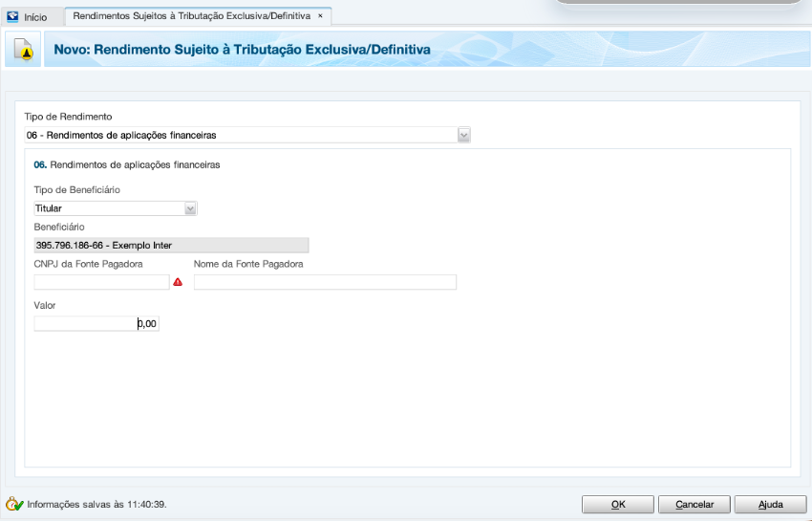This screenshot has width=812, height=522.
Task: Click the 'CNPJ da Fonte Pagadora' label
Action: pyautogui.click(x=88, y=264)
